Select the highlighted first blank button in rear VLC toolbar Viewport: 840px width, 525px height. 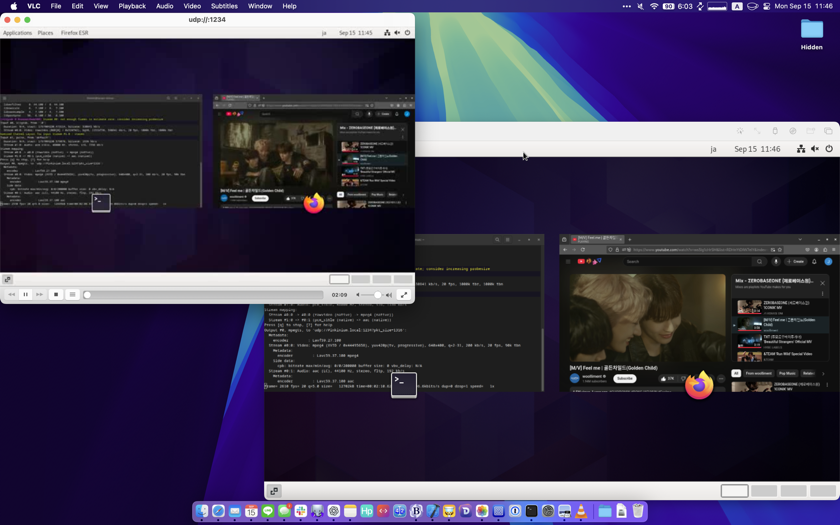(734, 491)
